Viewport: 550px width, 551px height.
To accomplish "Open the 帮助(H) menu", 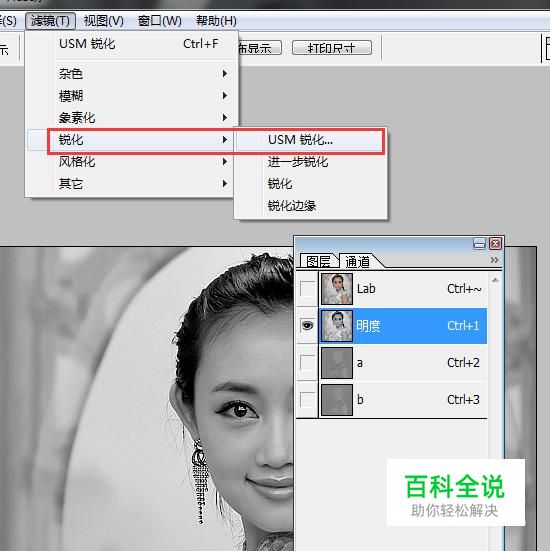I will point(216,21).
